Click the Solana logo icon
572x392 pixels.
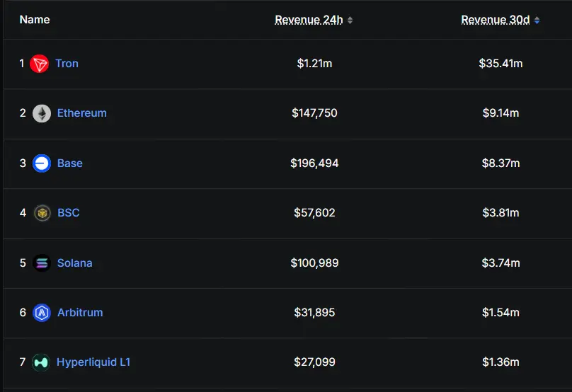(x=42, y=263)
